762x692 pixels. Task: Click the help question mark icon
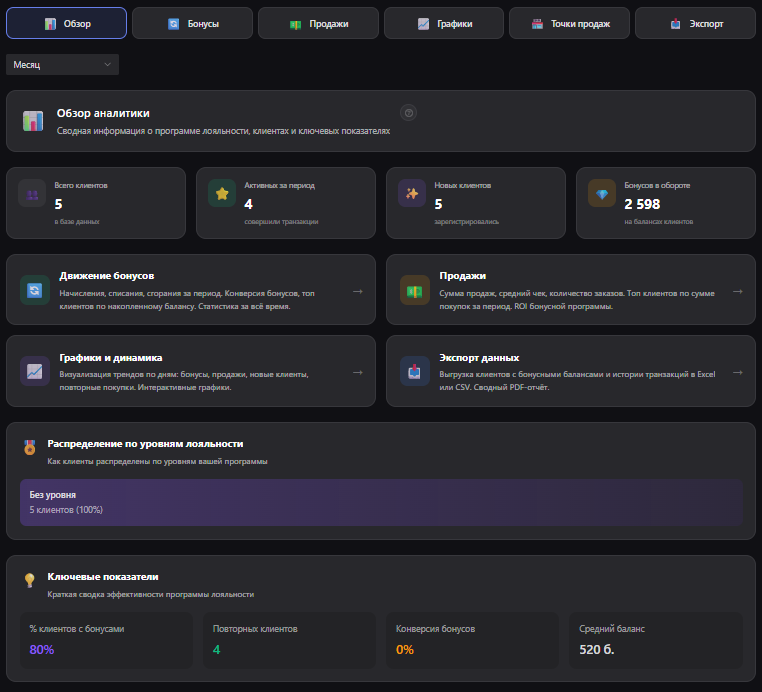point(408,113)
